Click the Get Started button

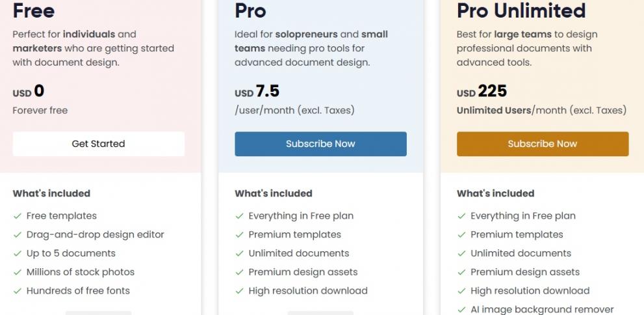pyautogui.click(x=98, y=144)
